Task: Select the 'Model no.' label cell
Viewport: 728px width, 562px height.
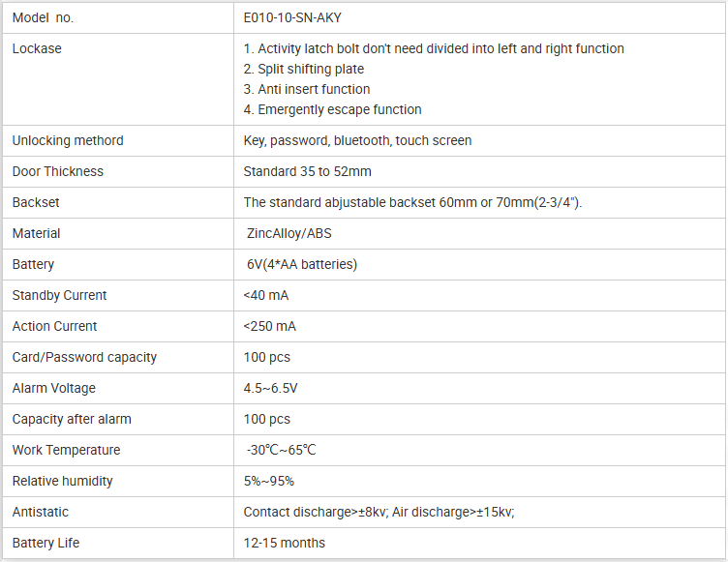Action: click(43, 17)
